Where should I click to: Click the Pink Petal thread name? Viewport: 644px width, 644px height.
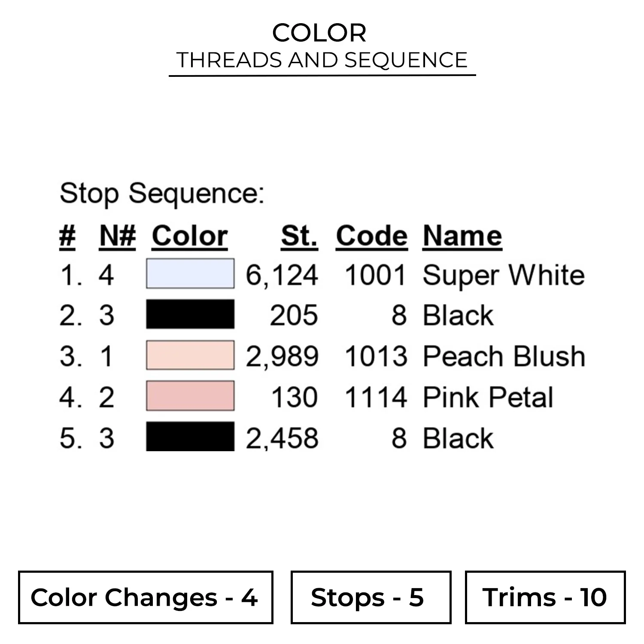coord(488,397)
